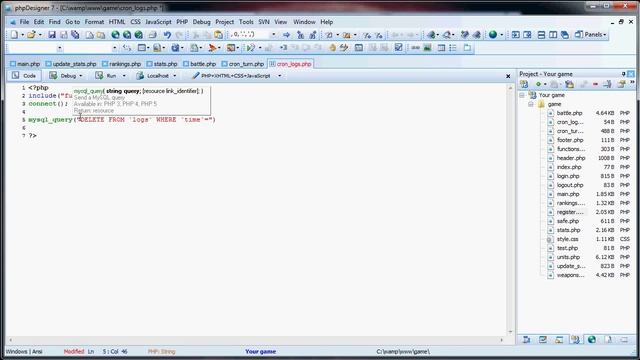Select footer.php in the project tree
This screenshot has width=640, height=360.
570,140
